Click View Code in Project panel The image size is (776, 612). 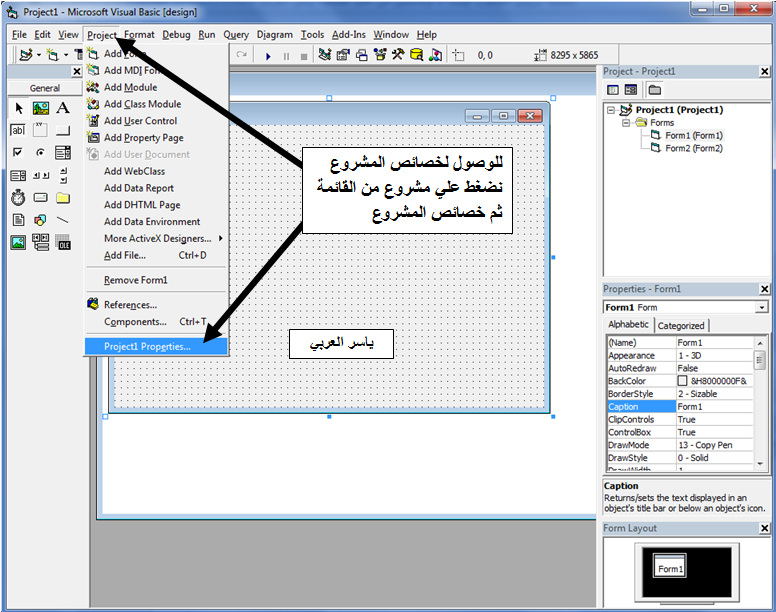pos(613,90)
